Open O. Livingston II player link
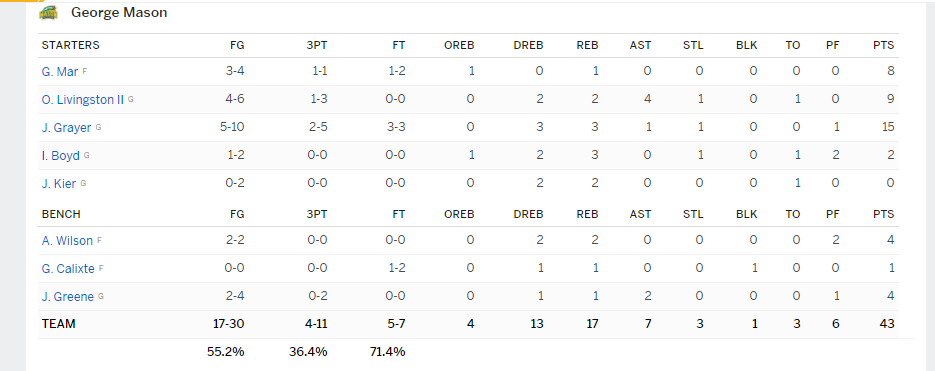The image size is (935, 371). click(83, 100)
